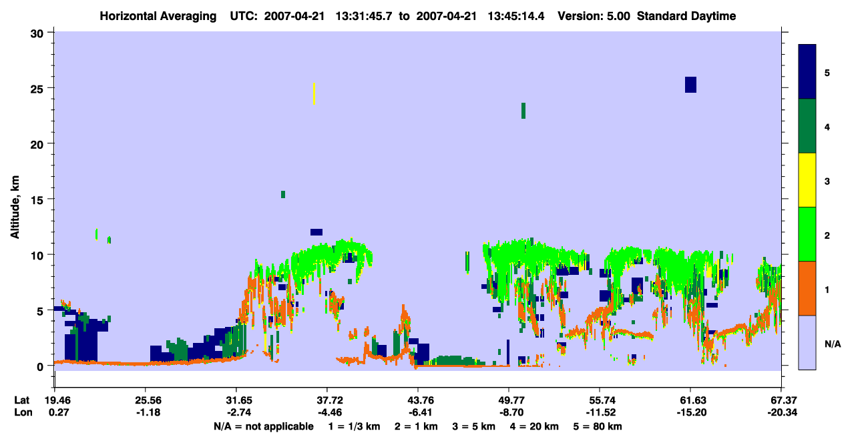Click the dark blue block near 25 km altitude

[x=690, y=85]
